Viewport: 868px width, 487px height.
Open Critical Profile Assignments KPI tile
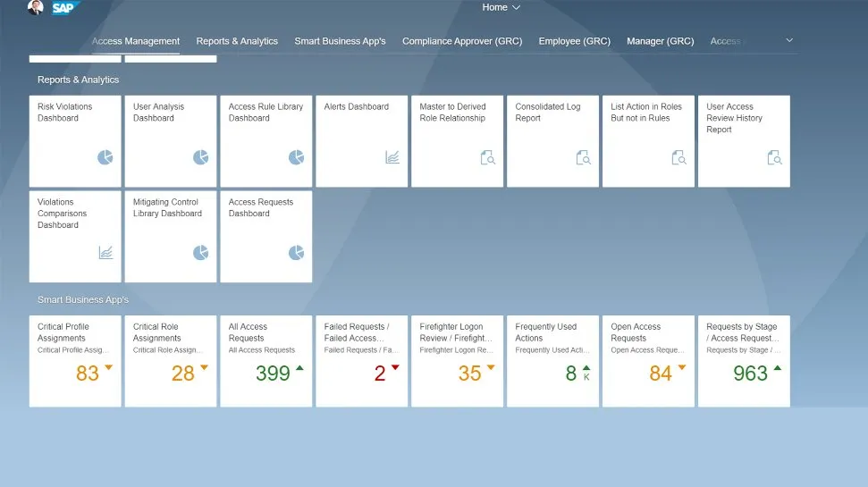tap(75, 361)
